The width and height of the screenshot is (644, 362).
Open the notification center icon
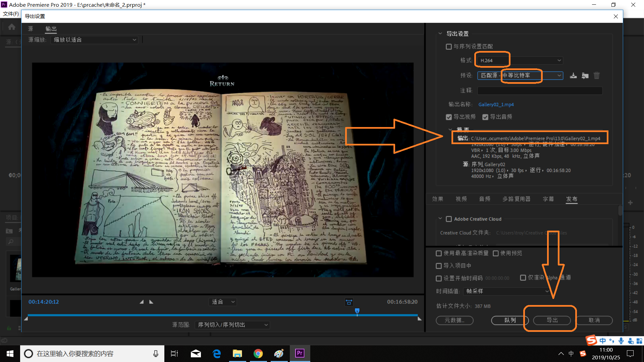click(x=630, y=354)
